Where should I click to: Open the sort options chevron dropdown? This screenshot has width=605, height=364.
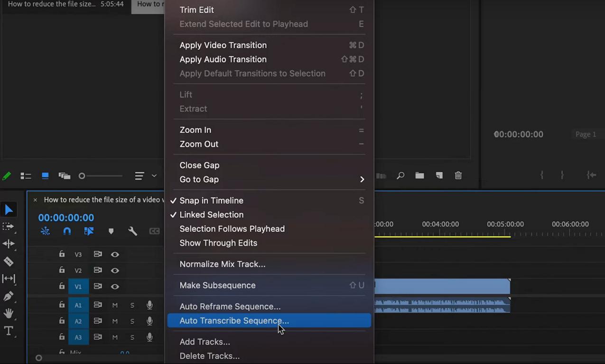tap(153, 176)
